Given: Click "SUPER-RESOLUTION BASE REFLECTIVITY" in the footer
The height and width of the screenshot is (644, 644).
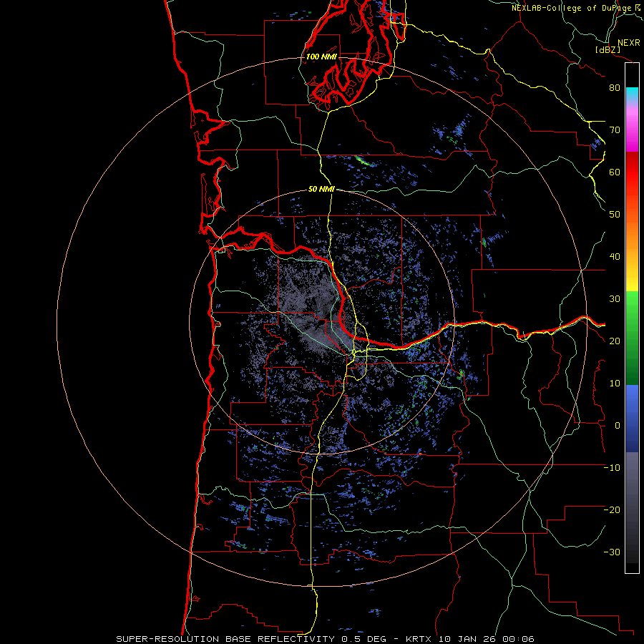Looking at the screenshot, I should pos(225,639).
